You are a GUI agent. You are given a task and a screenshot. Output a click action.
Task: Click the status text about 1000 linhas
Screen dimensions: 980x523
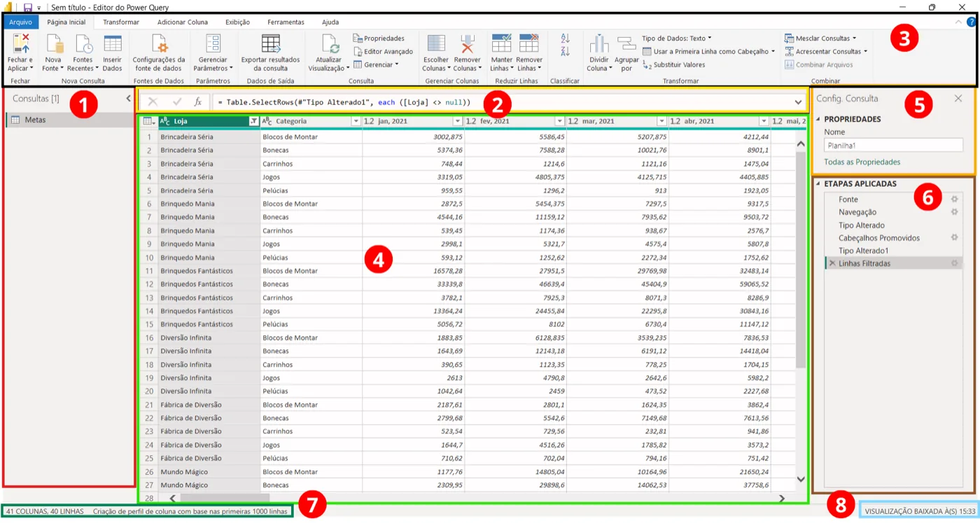pos(190,511)
